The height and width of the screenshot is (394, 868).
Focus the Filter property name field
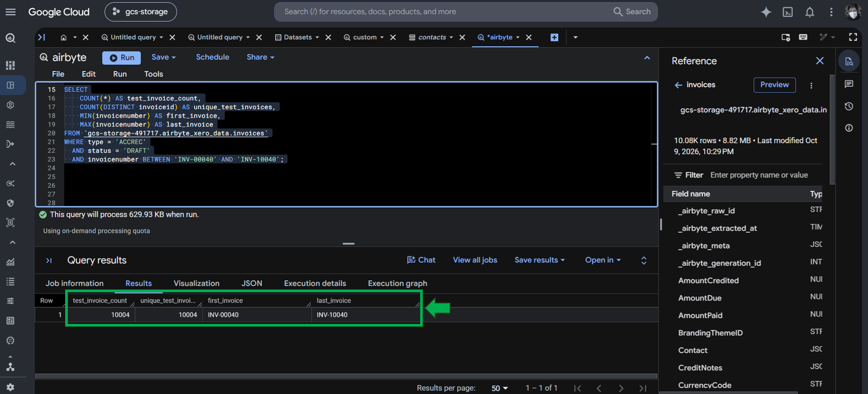[x=759, y=175]
